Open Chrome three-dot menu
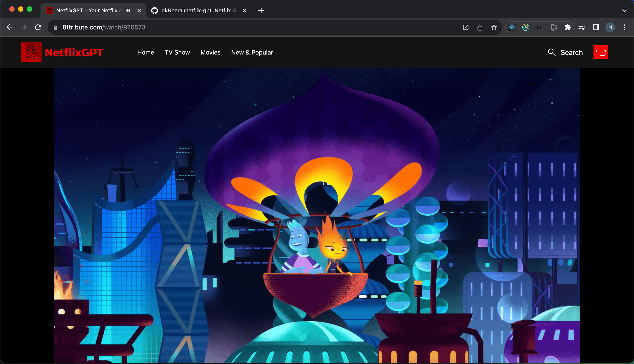This screenshot has height=364, width=634. (x=624, y=27)
